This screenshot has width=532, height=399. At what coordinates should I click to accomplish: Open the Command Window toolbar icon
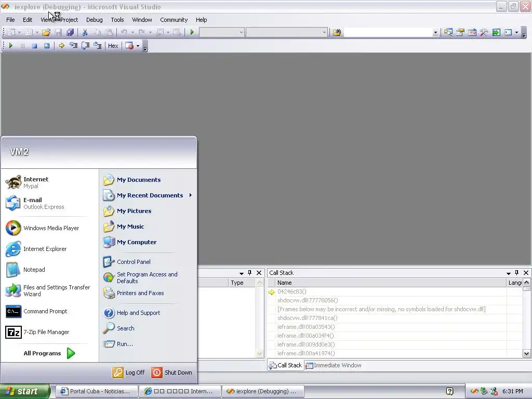(x=508, y=32)
